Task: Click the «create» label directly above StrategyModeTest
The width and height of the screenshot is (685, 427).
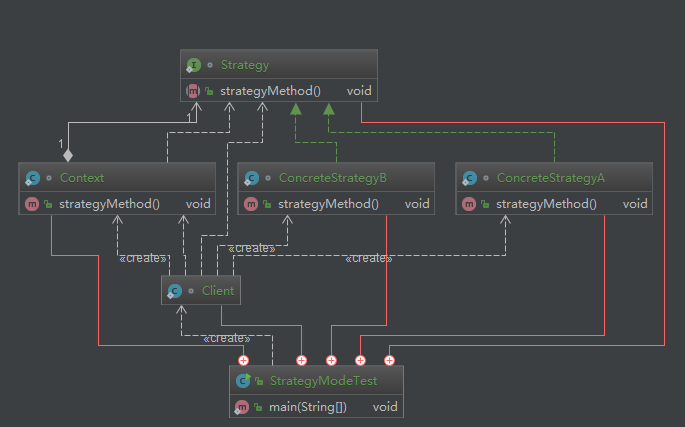Action: click(226, 339)
